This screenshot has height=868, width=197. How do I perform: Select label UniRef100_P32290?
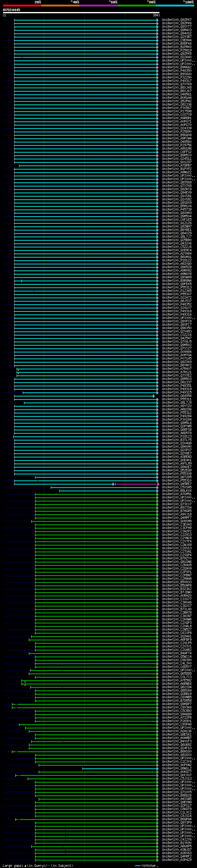coord(177,78)
